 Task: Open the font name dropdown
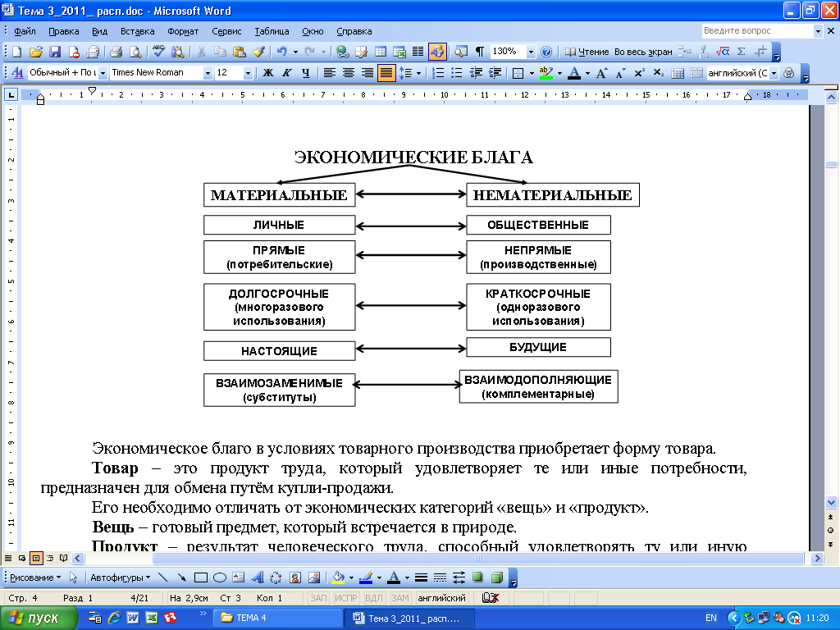point(208,73)
